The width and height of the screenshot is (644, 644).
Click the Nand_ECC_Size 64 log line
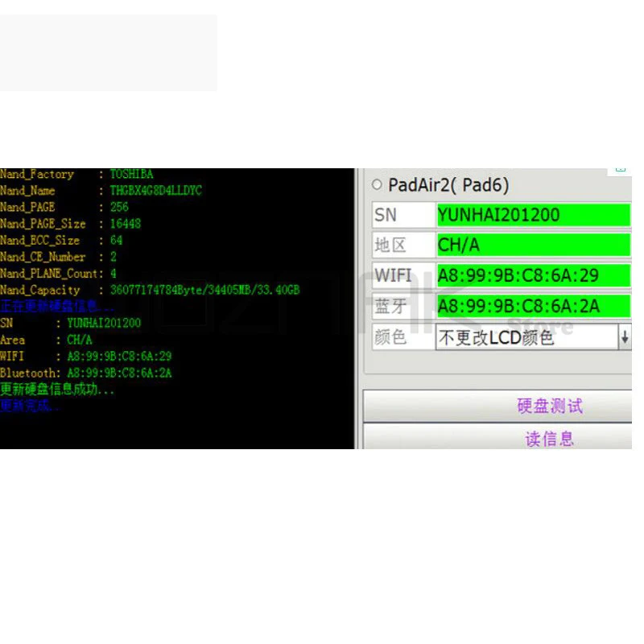click(x=61, y=240)
